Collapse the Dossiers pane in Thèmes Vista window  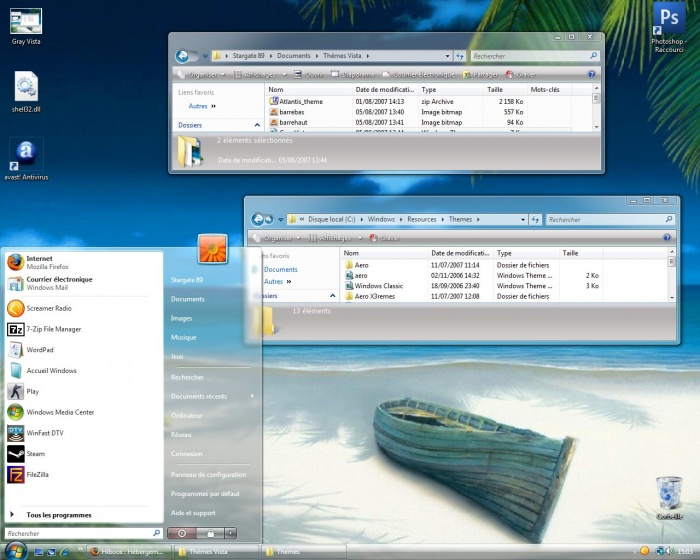pyautogui.click(x=257, y=126)
